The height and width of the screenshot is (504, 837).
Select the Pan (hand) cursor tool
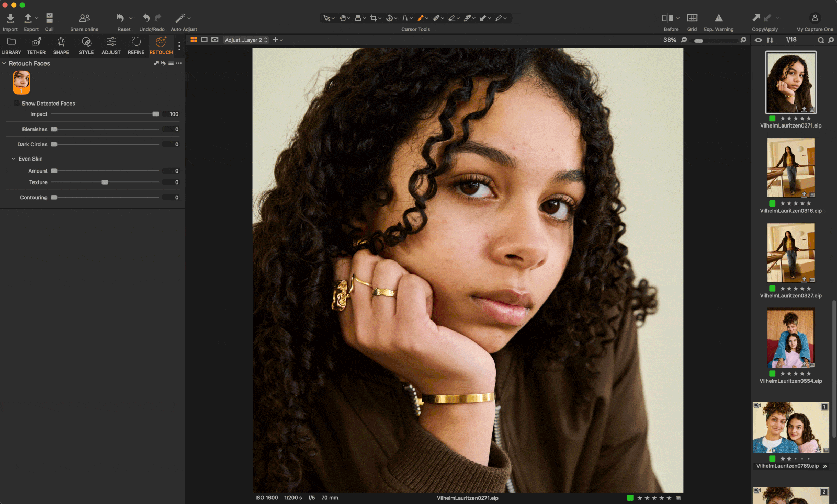click(x=343, y=18)
